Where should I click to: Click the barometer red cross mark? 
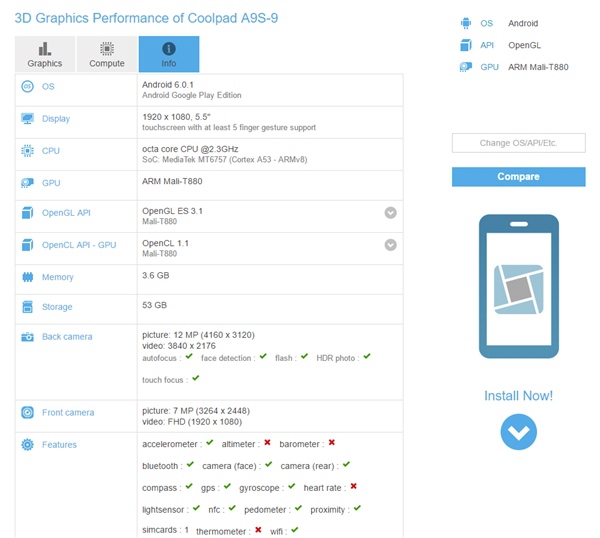point(332,443)
